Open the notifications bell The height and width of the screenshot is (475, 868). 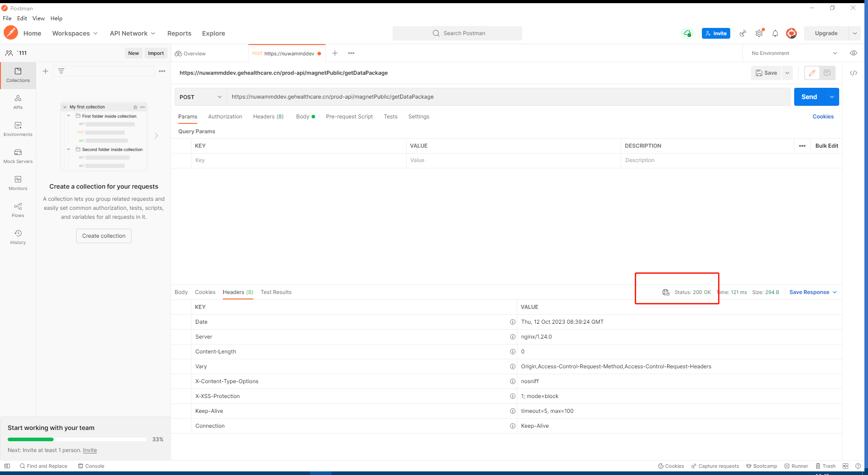click(775, 33)
